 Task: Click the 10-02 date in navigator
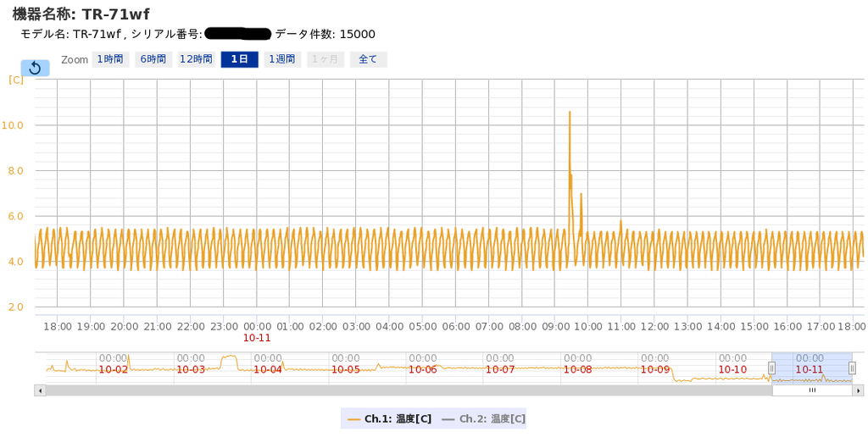(x=114, y=369)
